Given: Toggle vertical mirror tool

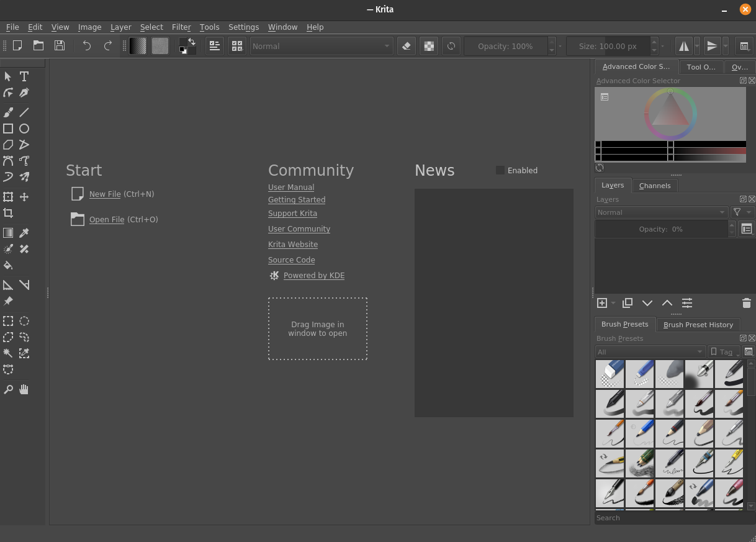Looking at the screenshot, I should coord(712,46).
